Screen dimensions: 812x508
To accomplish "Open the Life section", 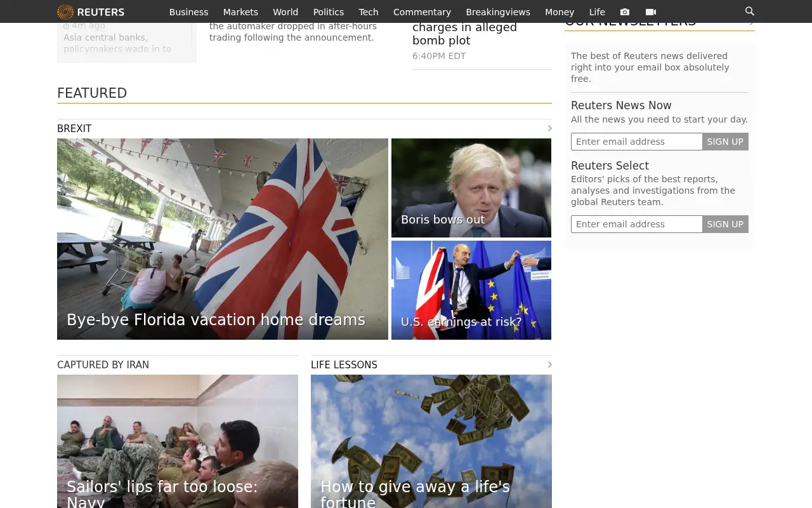I will pyautogui.click(x=597, y=12).
